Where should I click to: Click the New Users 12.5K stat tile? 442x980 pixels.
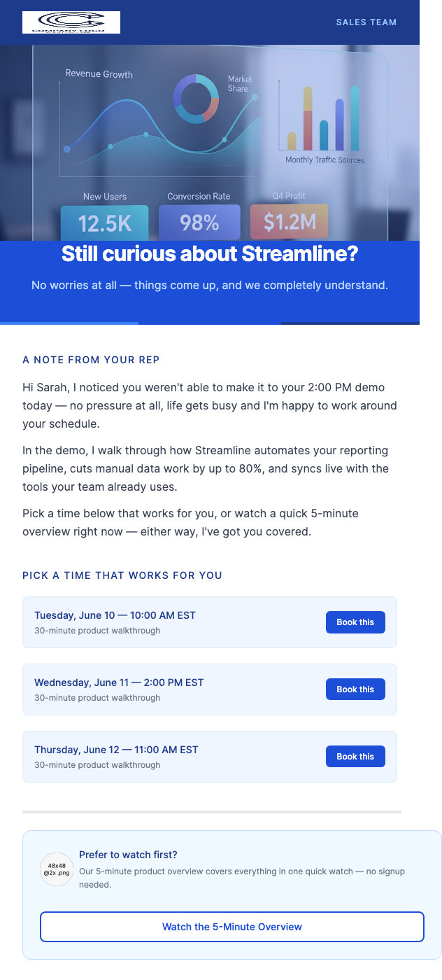[105, 220]
